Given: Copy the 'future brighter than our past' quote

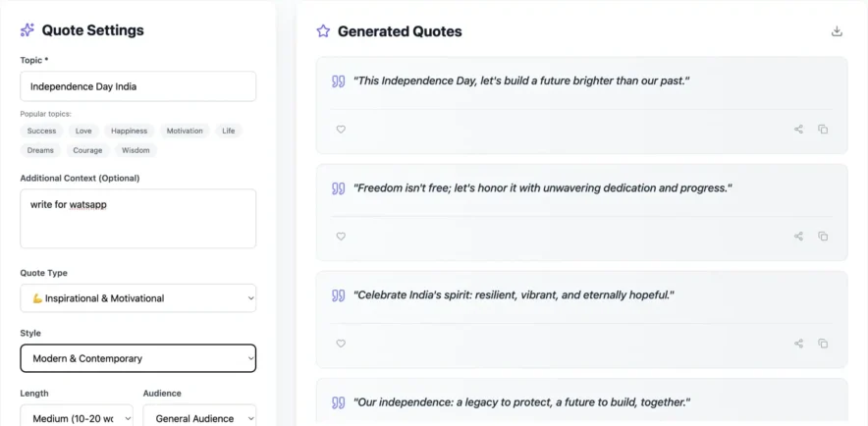Looking at the screenshot, I should coord(823,129).
